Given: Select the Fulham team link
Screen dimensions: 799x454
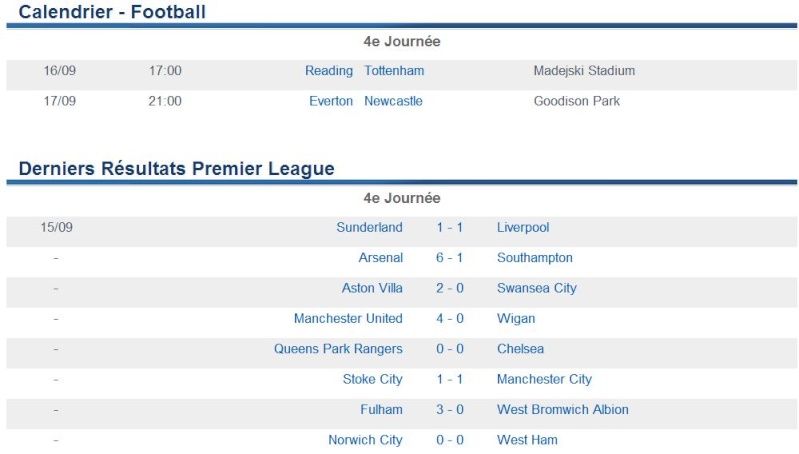Looking at the screenshot, I should coord(381,410).
